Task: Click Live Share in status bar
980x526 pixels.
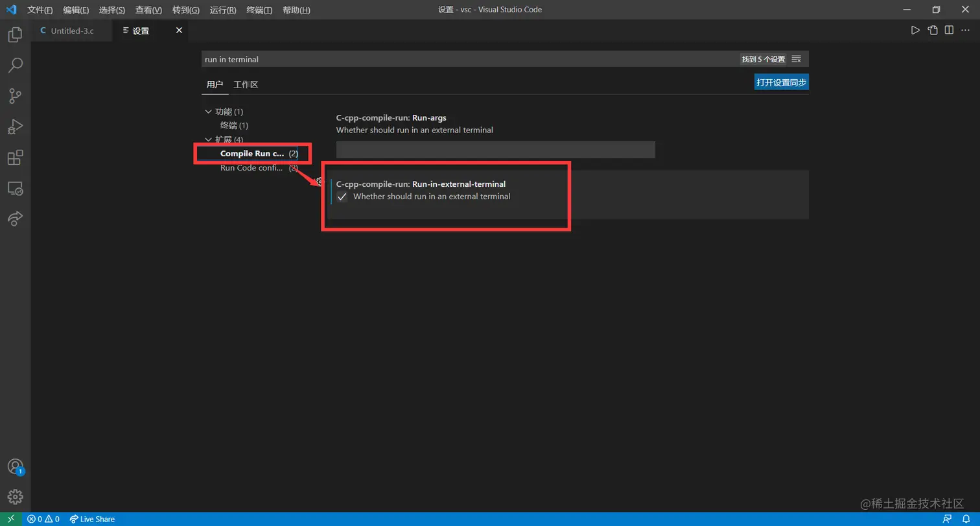Action: point(92,519)
